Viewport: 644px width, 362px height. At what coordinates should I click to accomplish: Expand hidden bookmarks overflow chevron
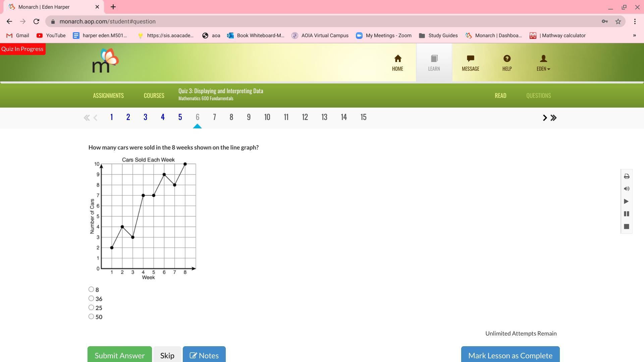pyautogui.click(x=634, y=36)
